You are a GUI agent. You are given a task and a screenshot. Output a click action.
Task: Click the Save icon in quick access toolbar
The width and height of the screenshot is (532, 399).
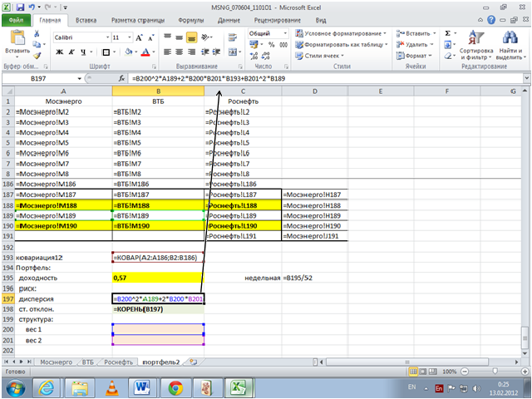[x=20, y=7]
